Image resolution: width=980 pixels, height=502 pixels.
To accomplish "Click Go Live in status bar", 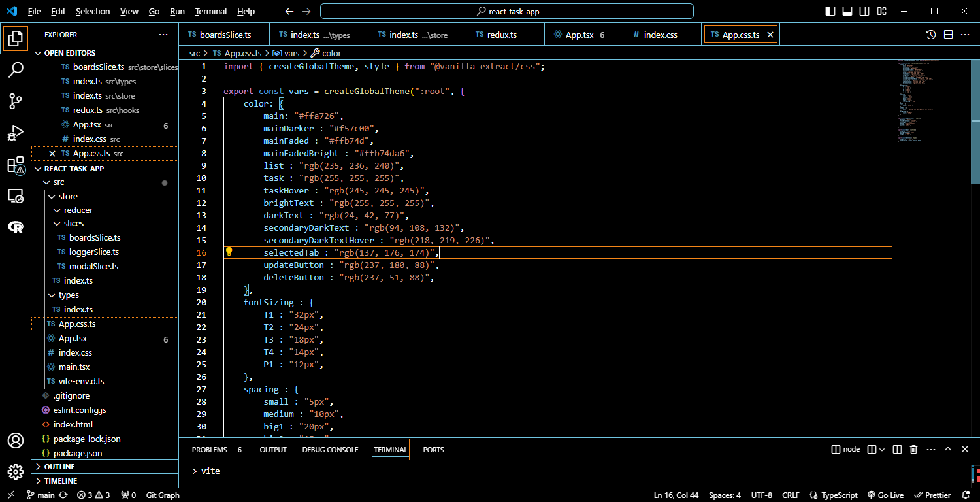I will point(885,495).
